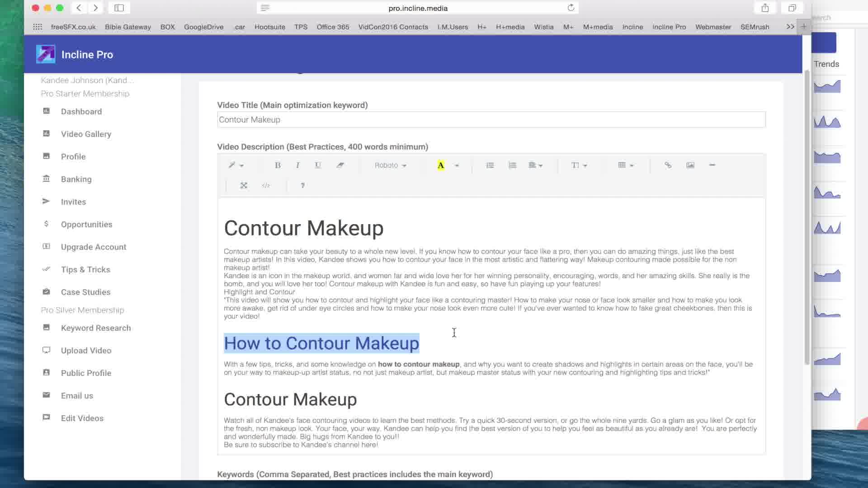Click the highlighted 'How to Contour Makeup' heading

point(321,343)
